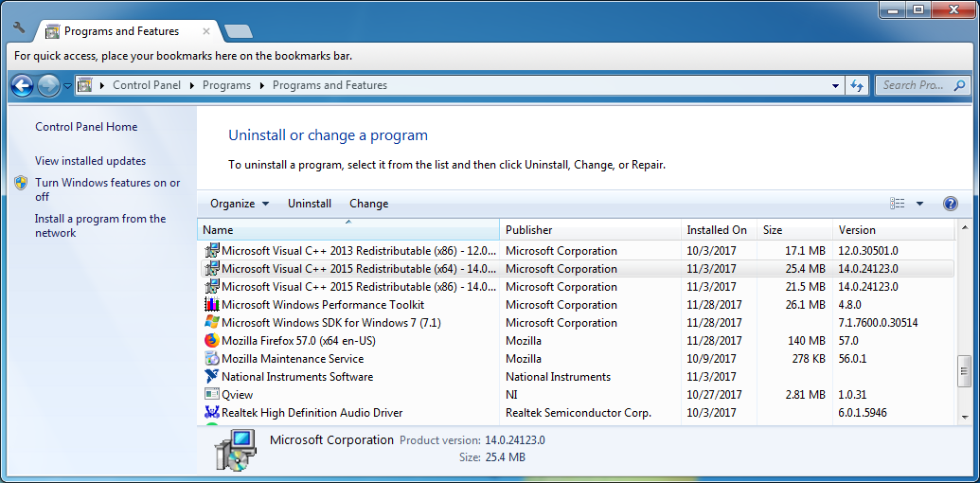
Task: Select the Mozilla Firefox 57.0 icon
Action: tap(212, 341)
